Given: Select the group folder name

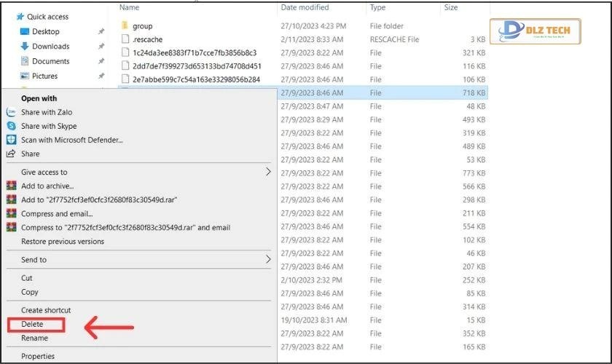Looking at the screenshot, I should (143, 26).
